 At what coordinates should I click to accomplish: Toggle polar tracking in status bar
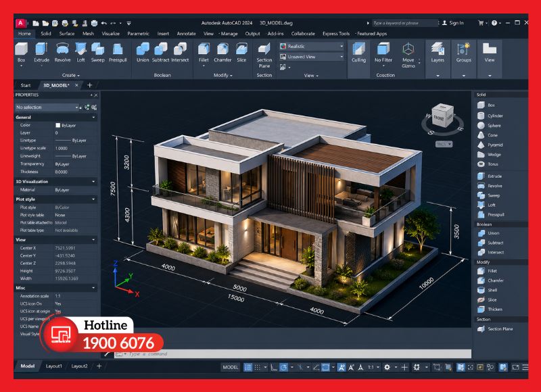point(283,367)
